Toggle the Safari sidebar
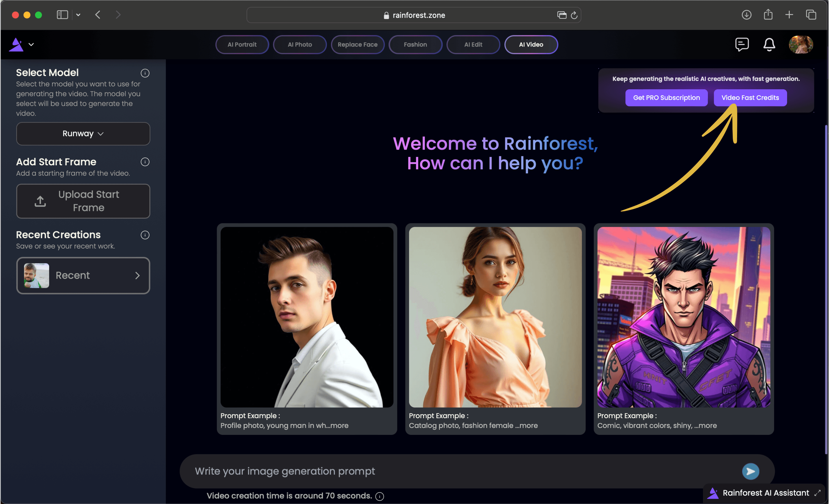The width and height of the screenshot is (829, 504). click(62, 15)
